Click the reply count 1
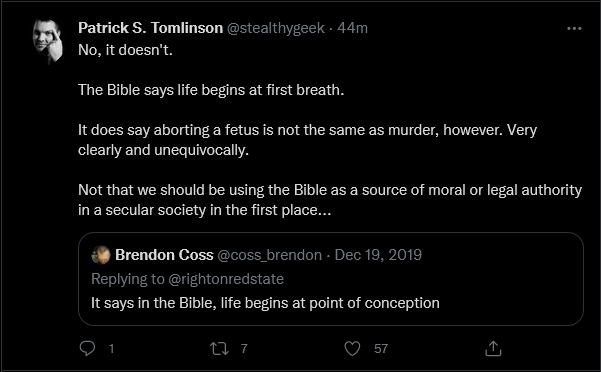The width and height of the screenshot is (601, 372). (x=111, y=349)
